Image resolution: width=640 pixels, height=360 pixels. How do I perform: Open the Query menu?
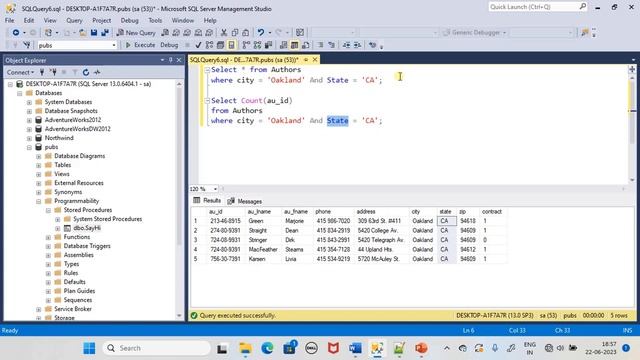pos(74,20)
